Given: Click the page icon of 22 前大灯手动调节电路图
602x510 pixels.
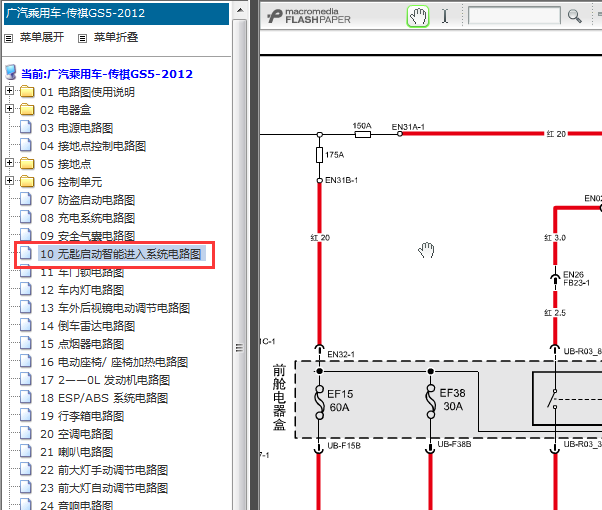Looking at the screenshot, I should click(26, 470).
